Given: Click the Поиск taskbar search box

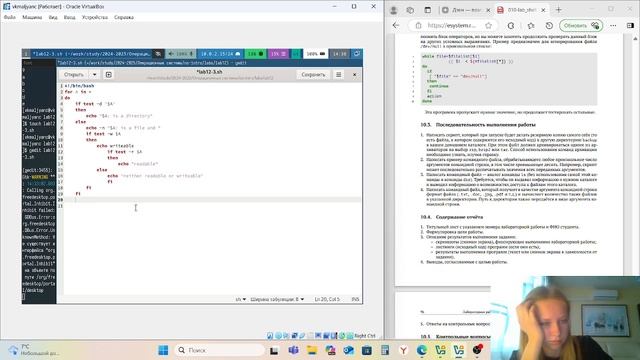Looking at the screenshot, I should point(220,350).
